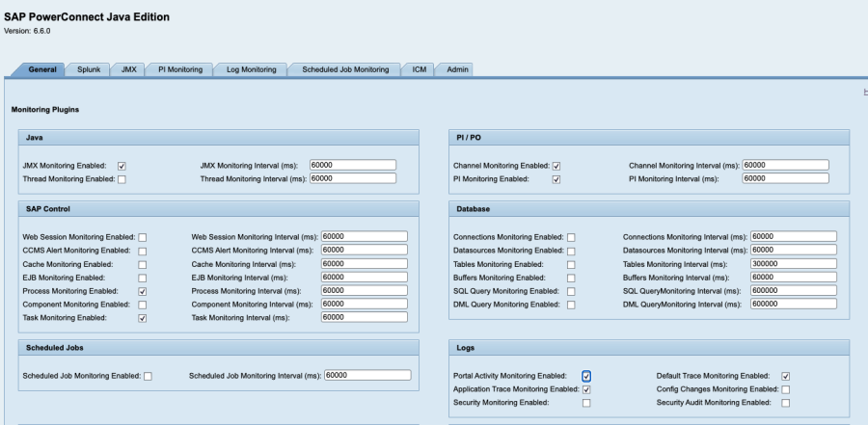Go to Scheduled Job Monitoring tab
Image resolution: width=868 pixels, height=425 pixels.
click(x=345, y=69)
